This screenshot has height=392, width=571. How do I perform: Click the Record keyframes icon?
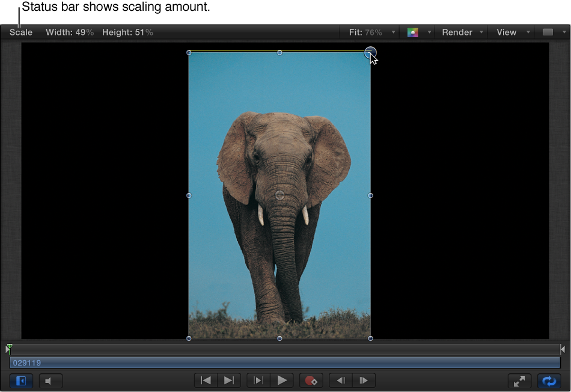pyautogui.click(x=311, y=380)
